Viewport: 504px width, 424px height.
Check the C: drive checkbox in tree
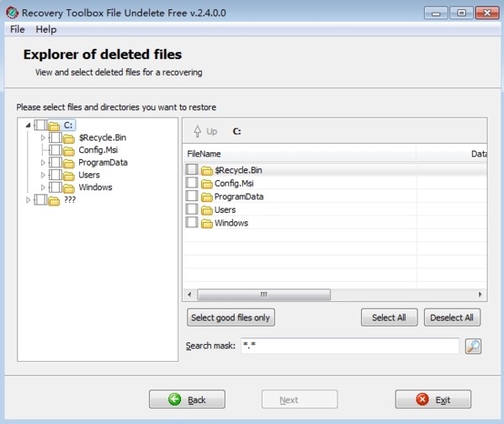coord(41,125)
